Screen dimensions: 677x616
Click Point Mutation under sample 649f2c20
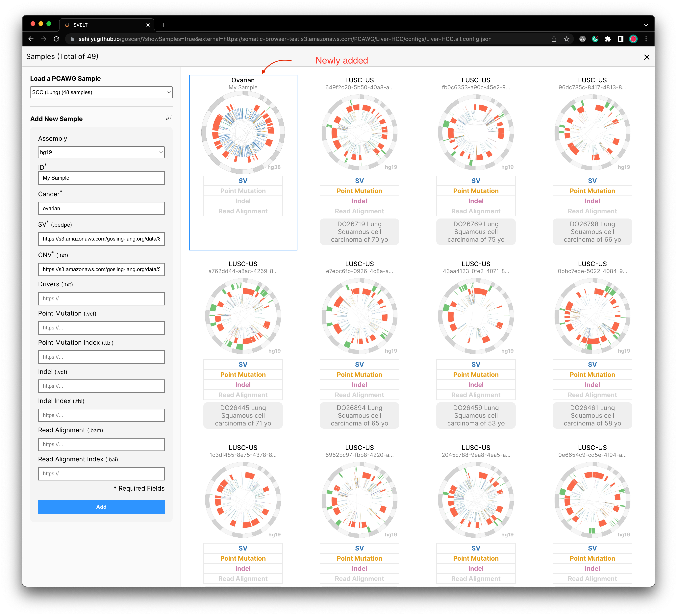tap(359, 191)
